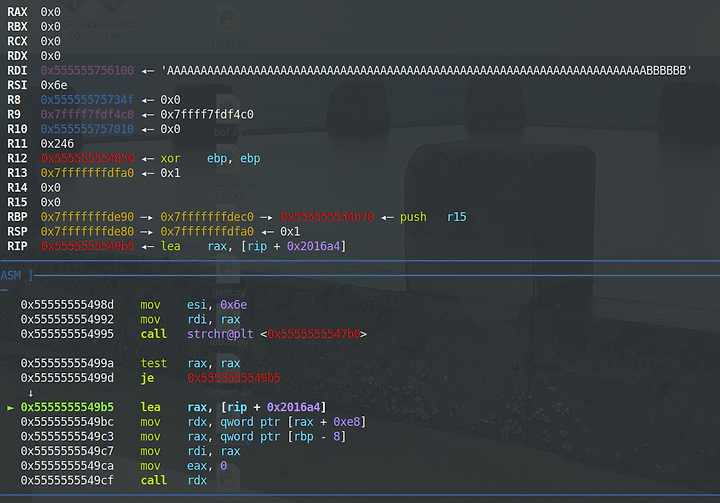
Task: Click the je jump target 0x5555555549b5
Action: (x=234, y=379)
